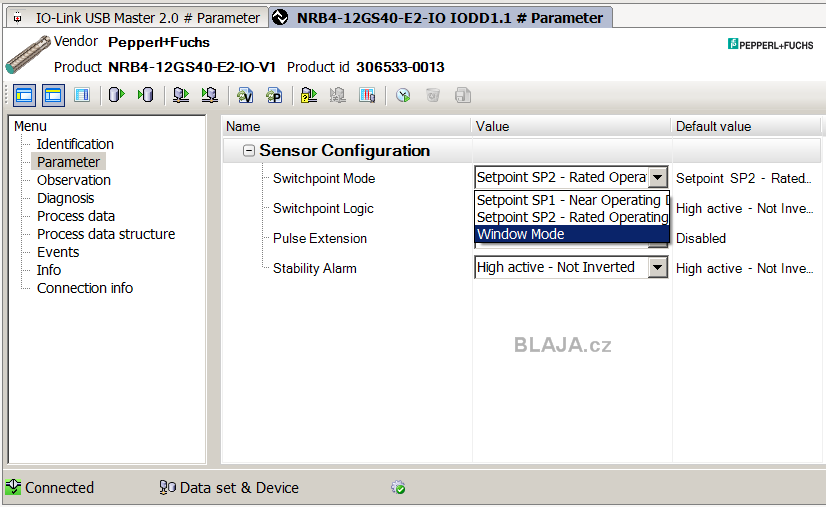
Task: Click the refresh icon marked P
Action: [x=274, y=95]
